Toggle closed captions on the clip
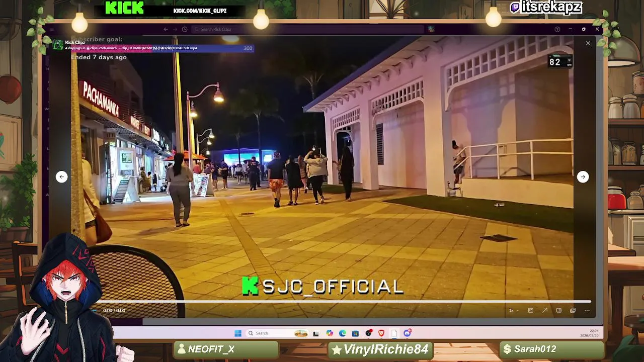 pos(530,310)
